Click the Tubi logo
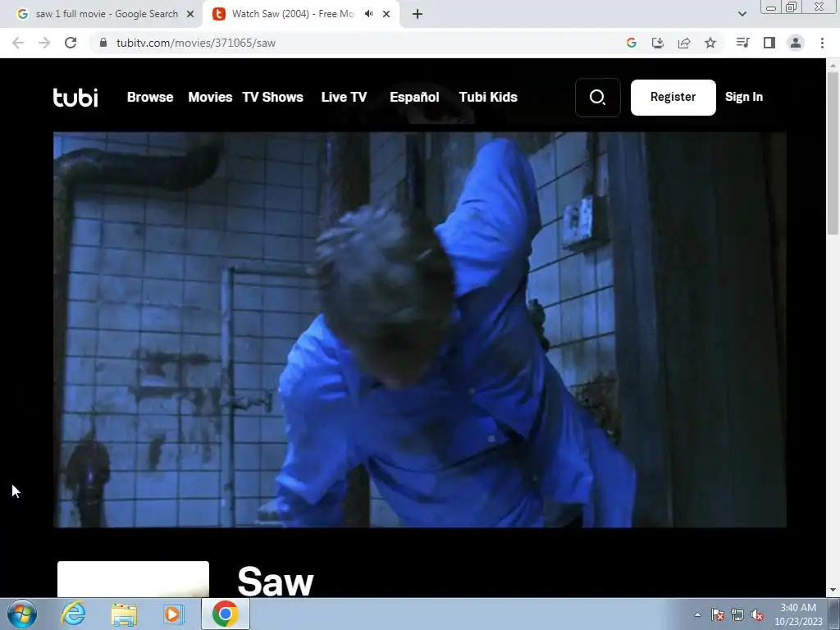Image resolution: width=840 pixels, height=630 pixels. pyautogui.click(x=75, y=98)
